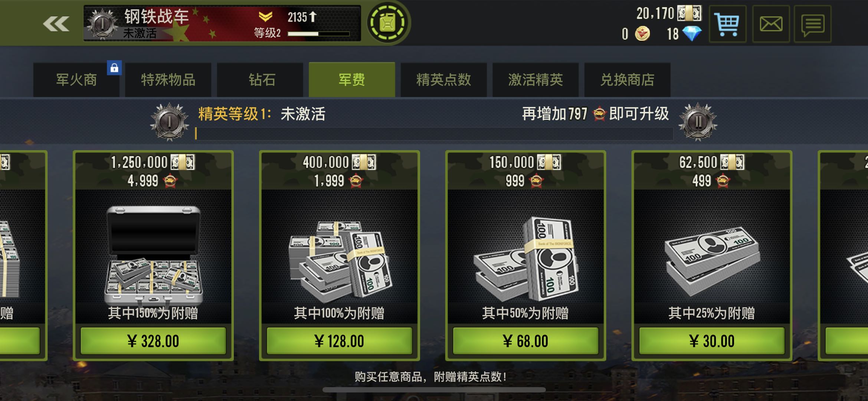
Task: Buy the ¥ 30.00 cash pack
Action: coord(712,341)
